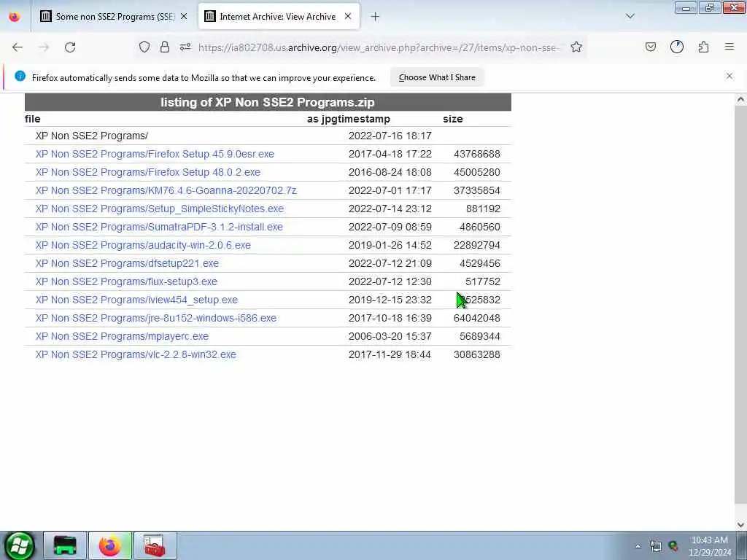This screenshot has width=747, height=560.
Task: Open the Windows Start menu
Action: pos(19,545)
